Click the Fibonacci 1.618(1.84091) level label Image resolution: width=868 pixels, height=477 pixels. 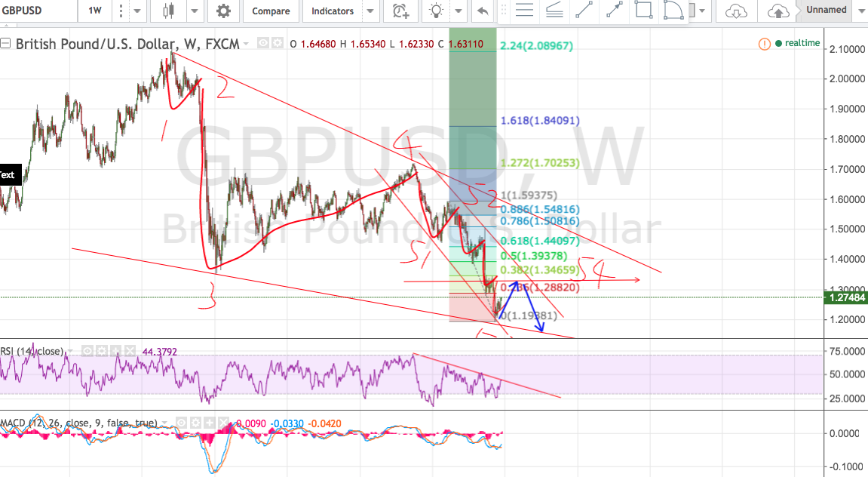(x=540, y=120)
